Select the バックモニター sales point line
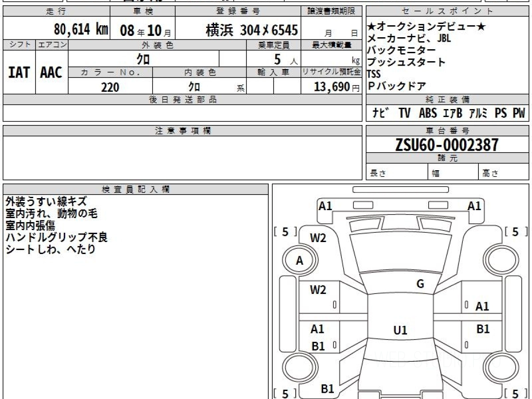 [402, 50]
